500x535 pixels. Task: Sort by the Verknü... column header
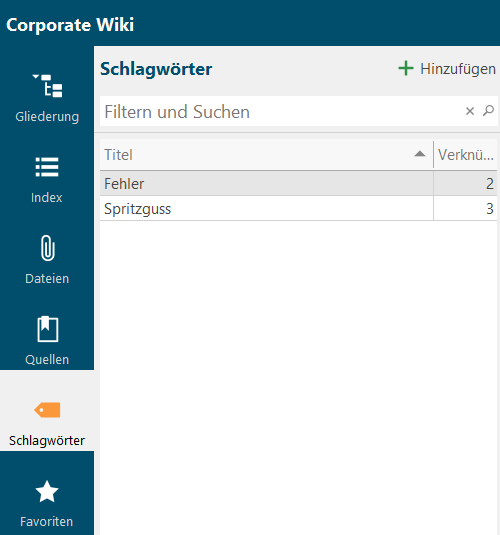465,155
